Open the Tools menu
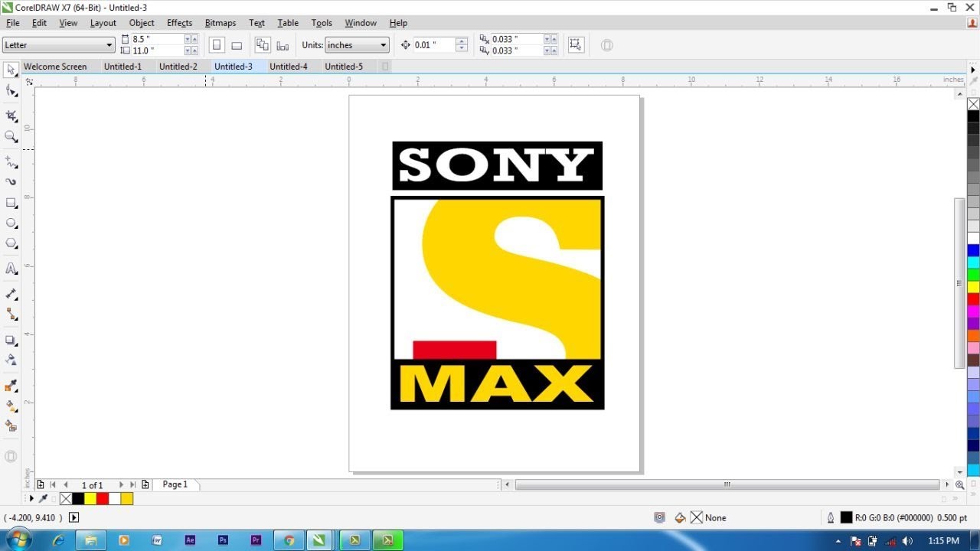The image size is (980, 551). pos(322,23)
